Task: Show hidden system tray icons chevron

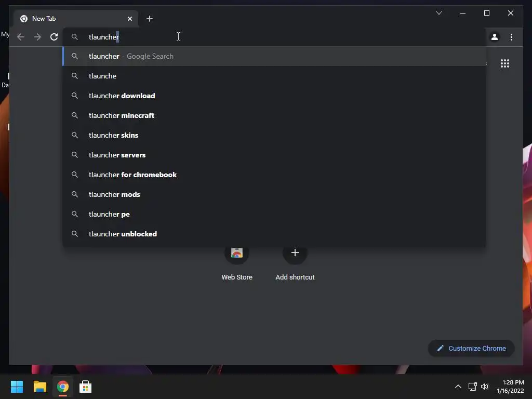Action: (x=458, y=387)
